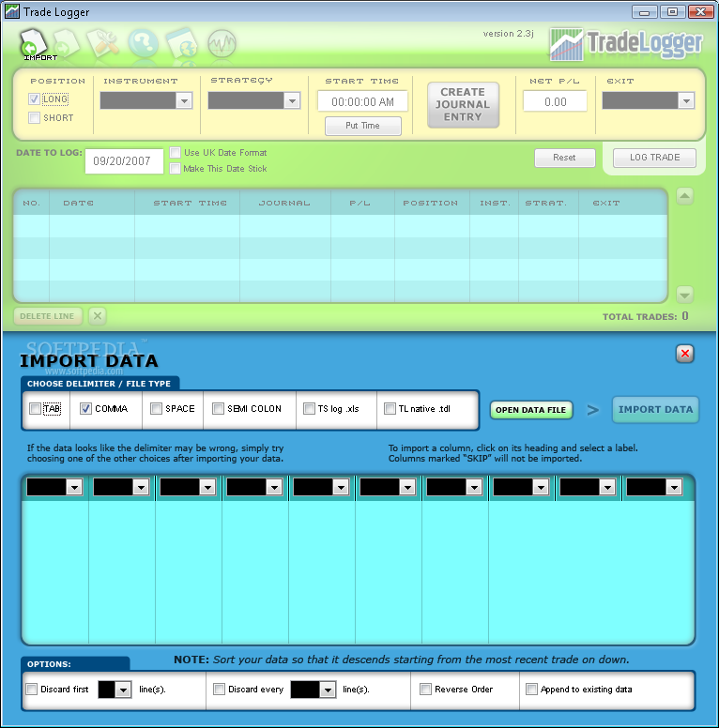This screenshot has width=719, height=728.
Task: Click the X icon beside Delete Line
Action: point(97,316)
